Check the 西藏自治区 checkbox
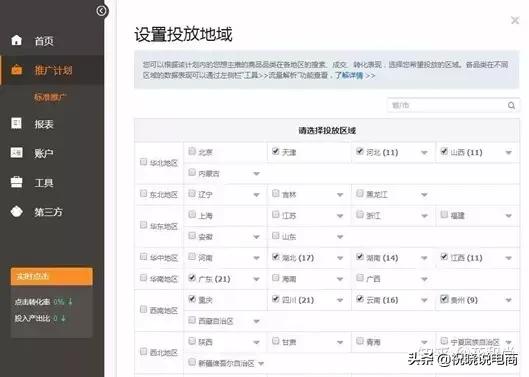This screenshot has height=377, width=529. [x=192, y=320]
